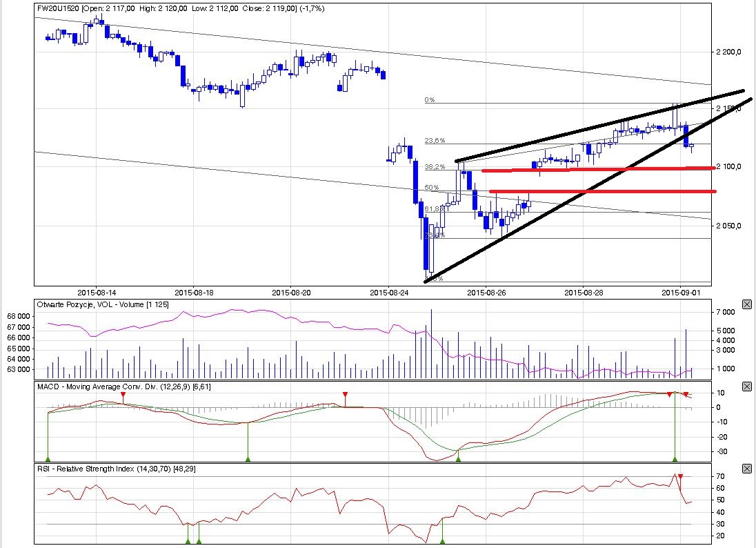Click the 2015-08-14 date label
The width and height of the screenshot is (756, 548).
97,293
